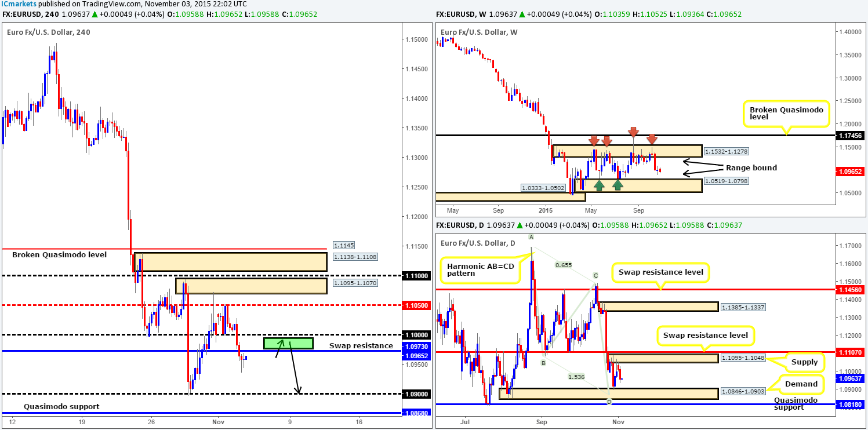The width and height of the screenshot is (868, 430).
Task: Select the leftmost red down arrow above the weekly range
Action: pos(593,141)
